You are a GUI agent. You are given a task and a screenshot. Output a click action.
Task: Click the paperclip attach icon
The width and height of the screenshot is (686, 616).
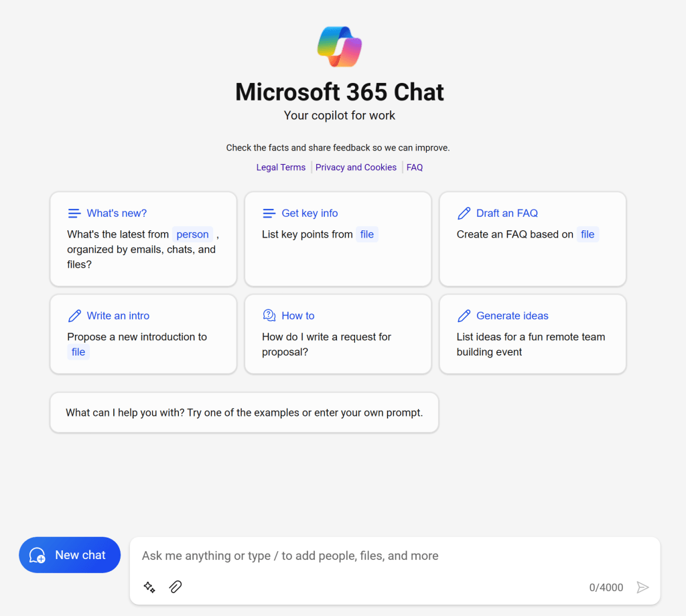click(176, 587)
